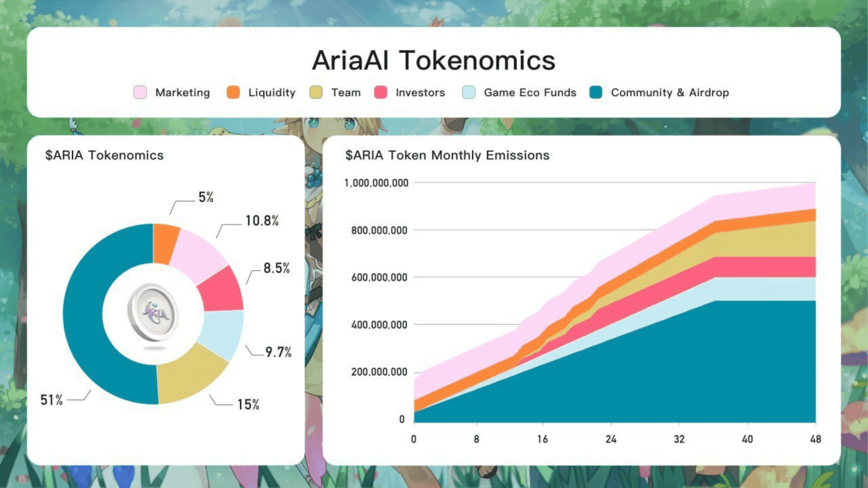Toggle the Game Eco Funds series visibility
The image size is (868, 488).
pos(529,93)
